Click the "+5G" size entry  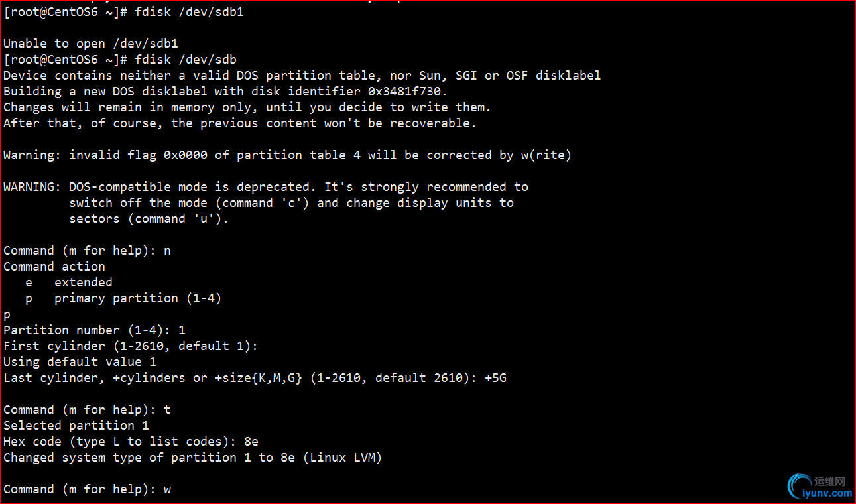[x=495, y=378]
